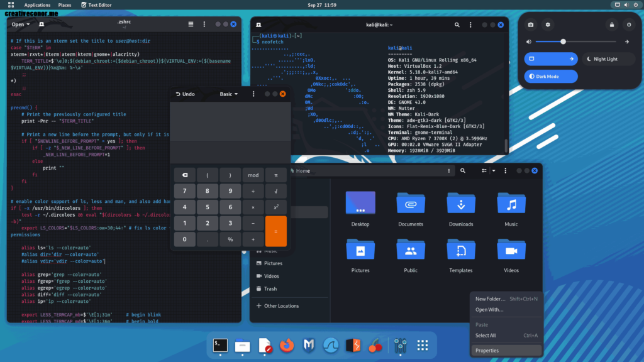Click calculator percent key

click(230, 239)
